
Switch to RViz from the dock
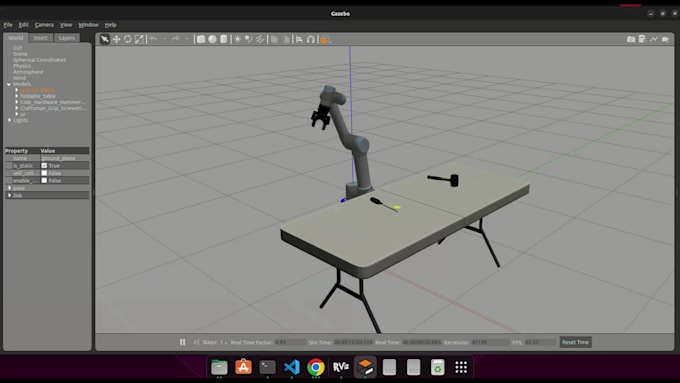pyautogui.click(x=340, y=367)
